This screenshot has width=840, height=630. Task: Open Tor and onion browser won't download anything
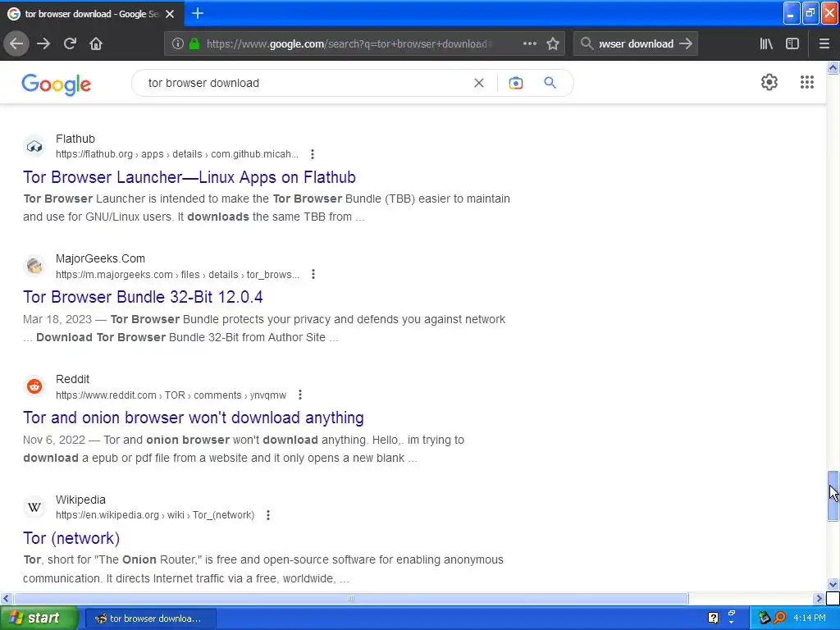pos(194,418)
